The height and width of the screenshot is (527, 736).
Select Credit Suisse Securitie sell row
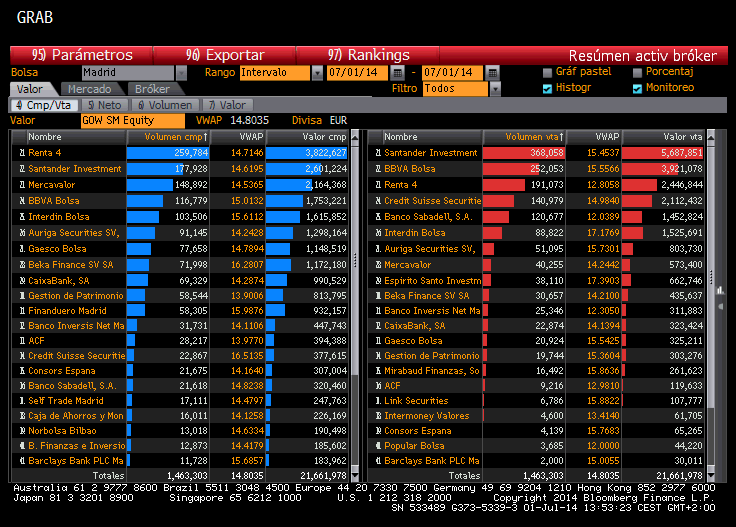(x=536, y=201)
